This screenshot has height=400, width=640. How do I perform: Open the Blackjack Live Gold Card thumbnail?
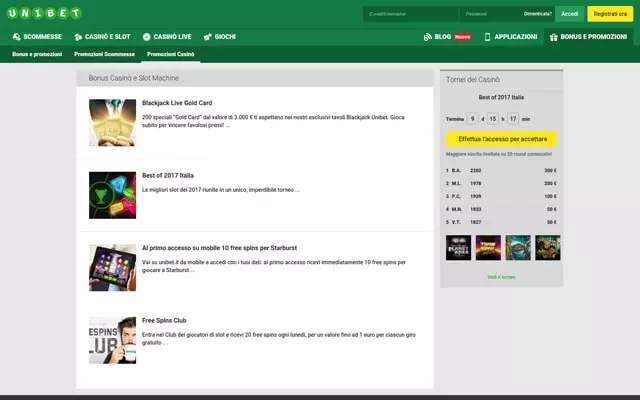tap(112, 123)
